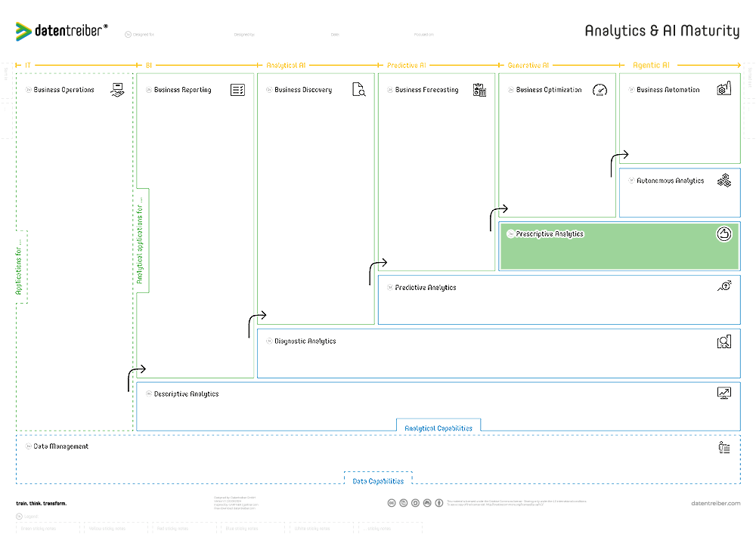Click the 'Business Forecasting' heading
The height and width of the screenshot is (534, 756).
(426, 90)
